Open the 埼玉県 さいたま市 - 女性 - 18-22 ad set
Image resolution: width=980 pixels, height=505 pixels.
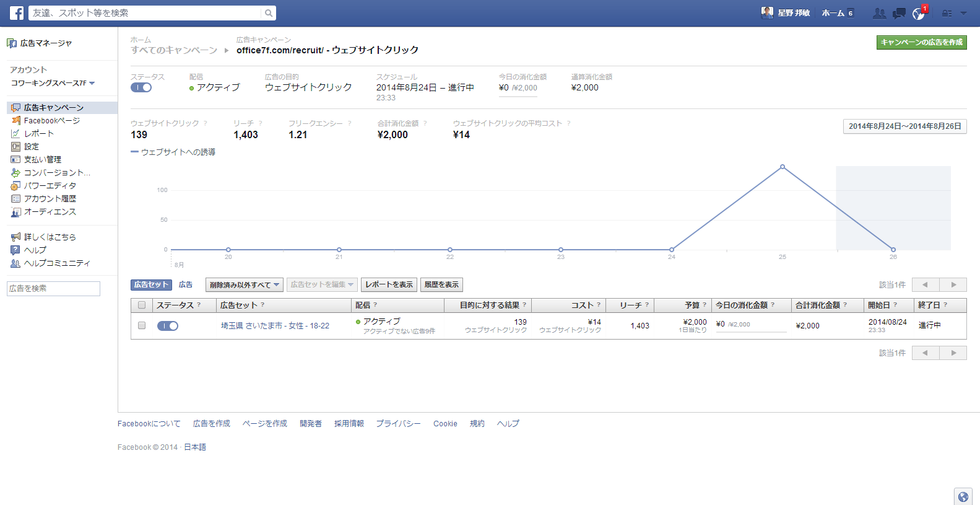[275, 326]
